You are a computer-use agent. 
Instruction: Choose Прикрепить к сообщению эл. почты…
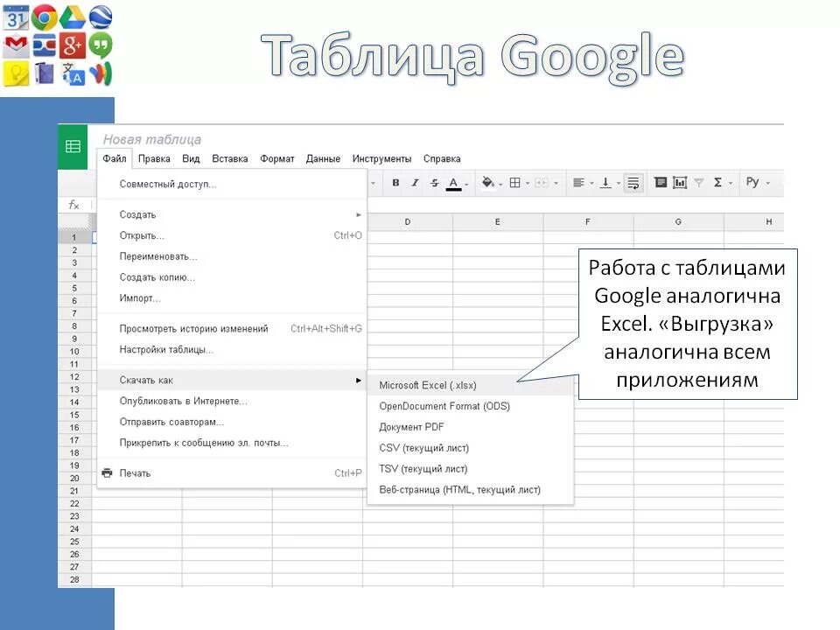click(x=232, y=443)
